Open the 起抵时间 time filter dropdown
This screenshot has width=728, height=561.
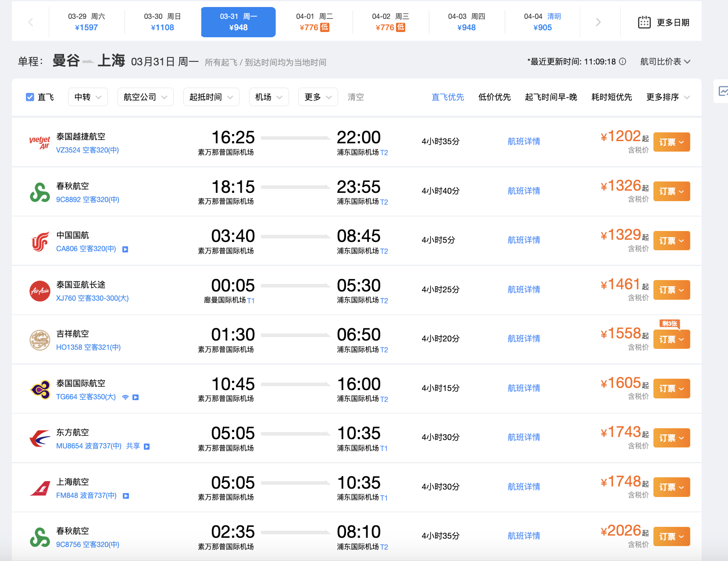point(211,97)
